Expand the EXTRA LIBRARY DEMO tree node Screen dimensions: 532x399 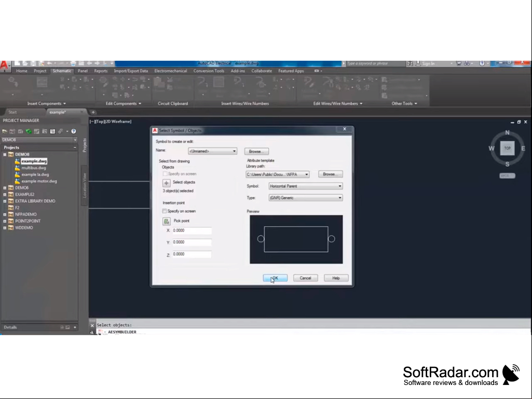click(x=5, y=201)
